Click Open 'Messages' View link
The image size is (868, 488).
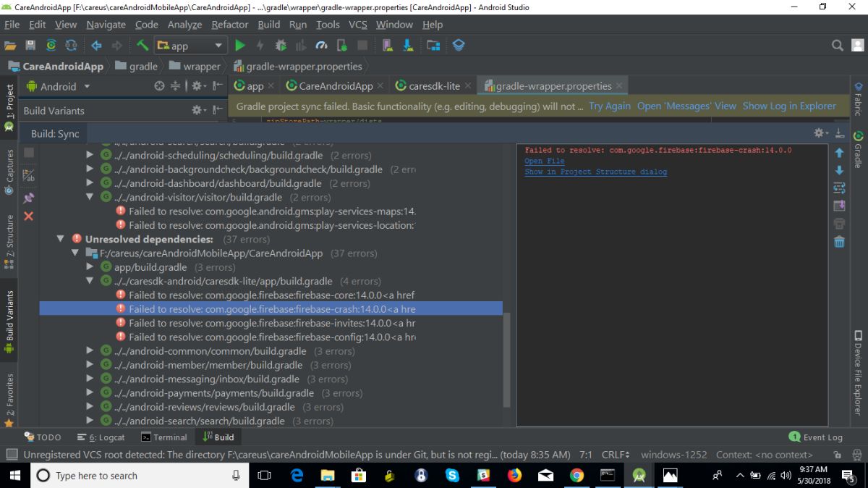click(x=686, y=106)
